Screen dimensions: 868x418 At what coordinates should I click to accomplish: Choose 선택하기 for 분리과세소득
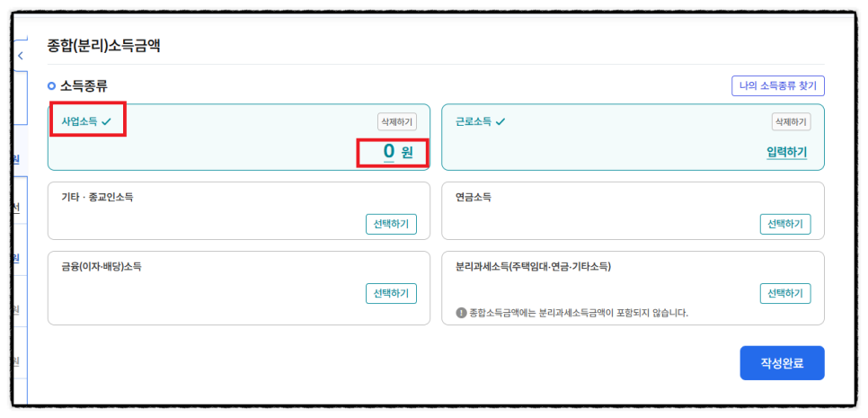[785, 293]
